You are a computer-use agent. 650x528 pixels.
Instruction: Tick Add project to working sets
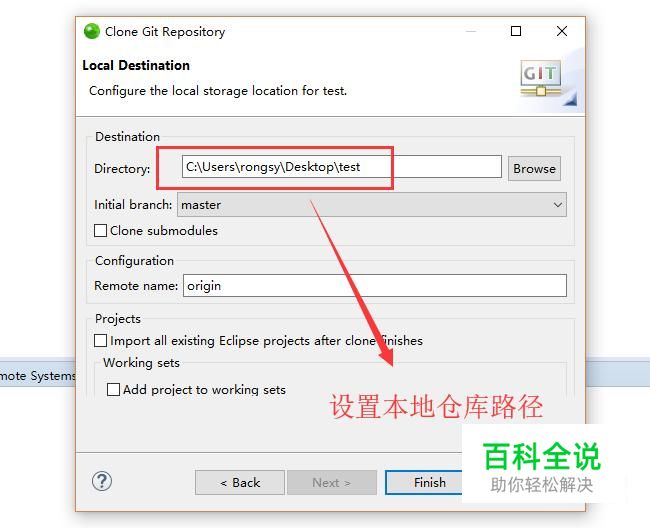(x=113, y=390)
